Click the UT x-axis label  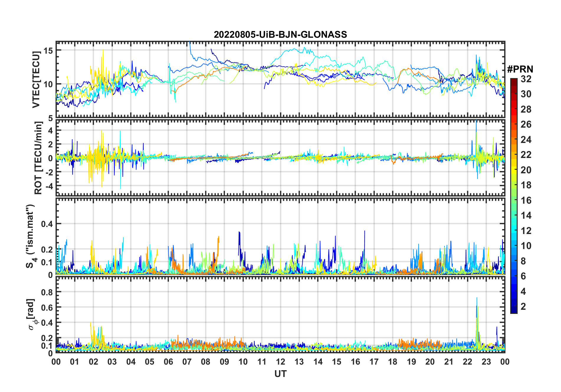point(280,374)
